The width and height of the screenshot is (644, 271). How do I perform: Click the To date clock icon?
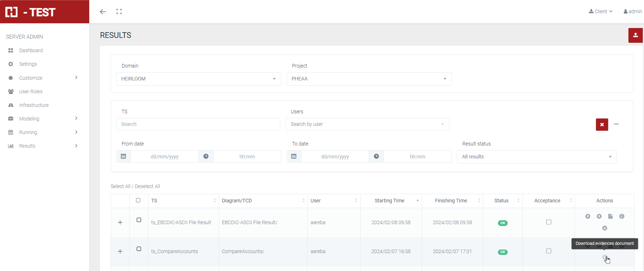pyautogui.click(x=376, y=157)
